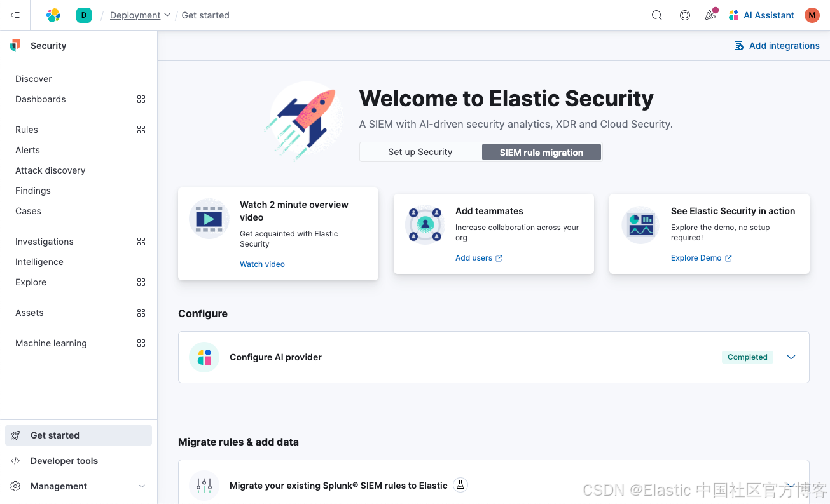Open the AI Assistant

tap(761, 15)
